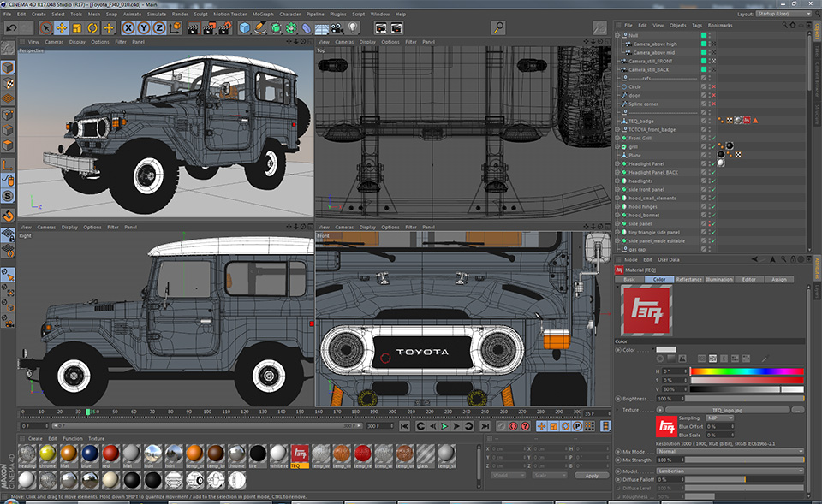Toggle the red X tag on door
This screenshot has width=822, height=504.
(x=712, y=95)
